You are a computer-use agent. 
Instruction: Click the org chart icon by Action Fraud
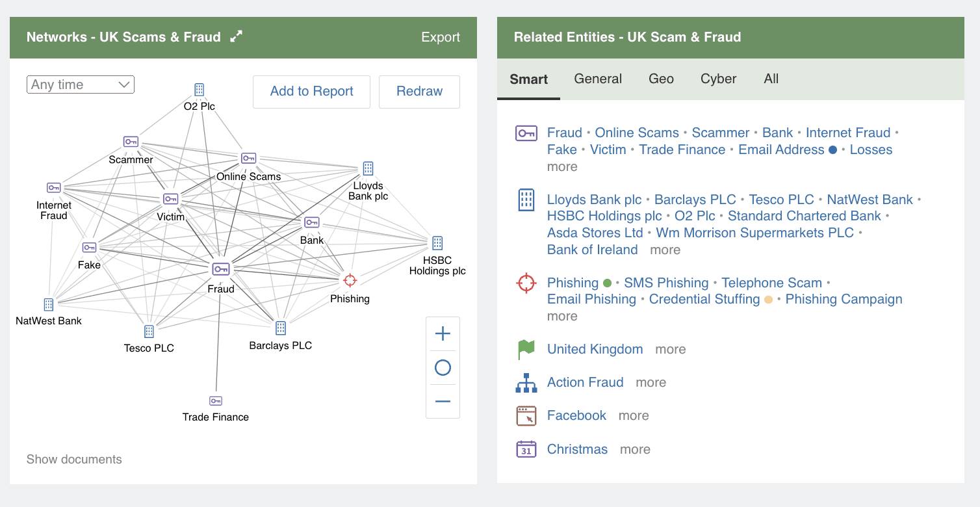pyautogui.click(x=526, y=383)
